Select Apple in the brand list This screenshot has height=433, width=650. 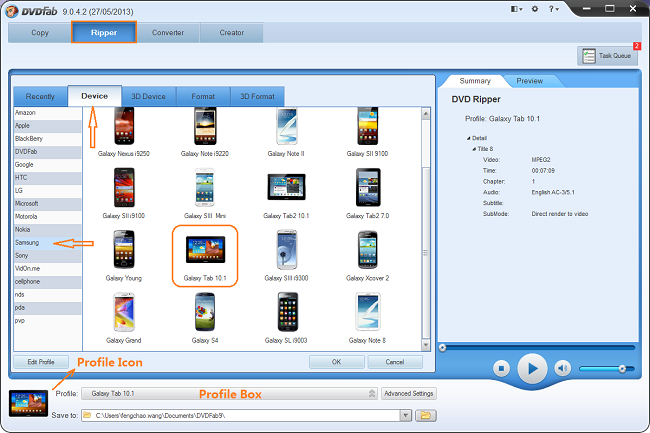coord(48,126)
